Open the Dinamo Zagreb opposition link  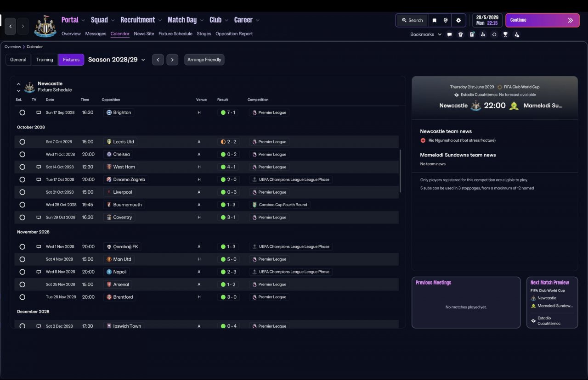(x=125, y=179)
